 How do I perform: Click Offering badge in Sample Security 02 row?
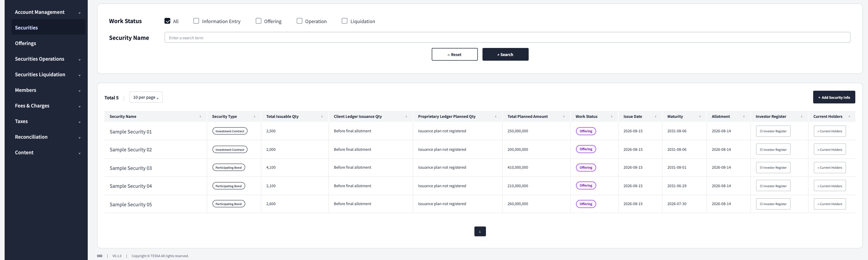pos(585,149)
